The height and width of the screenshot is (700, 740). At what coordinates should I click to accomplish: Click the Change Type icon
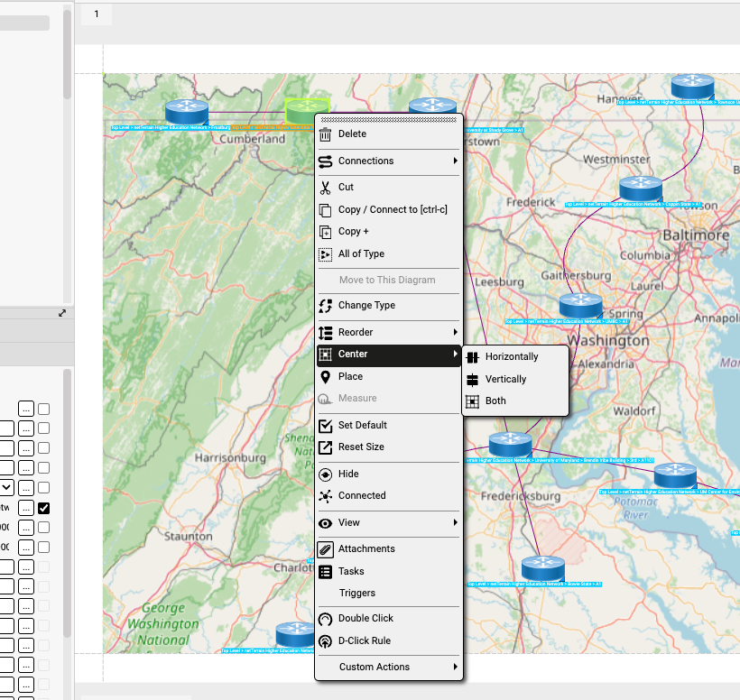tap(326, 306)
